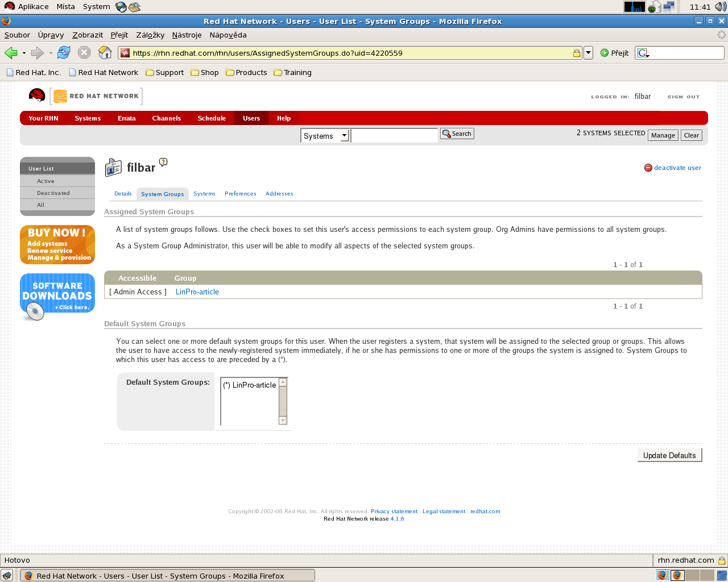This screenshot has height=582, width=728.
Task: Open the Shop bookmarks folder
Action: (x=205, y=72)
